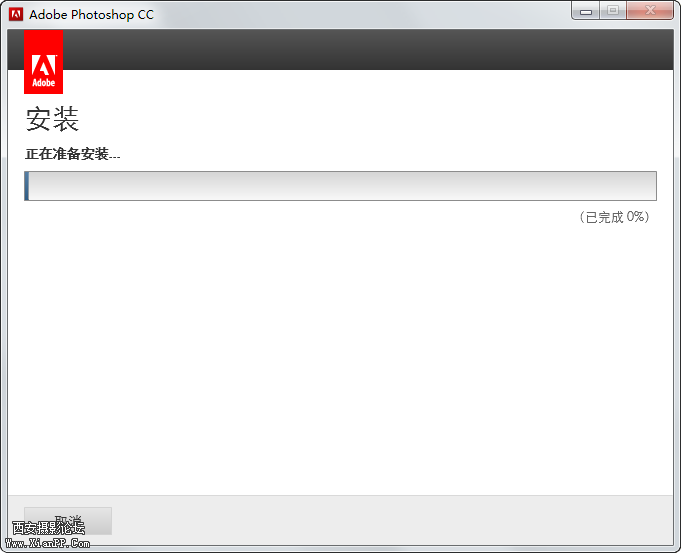Click the small Adobe icon in title bar

[x=16, y=14]
